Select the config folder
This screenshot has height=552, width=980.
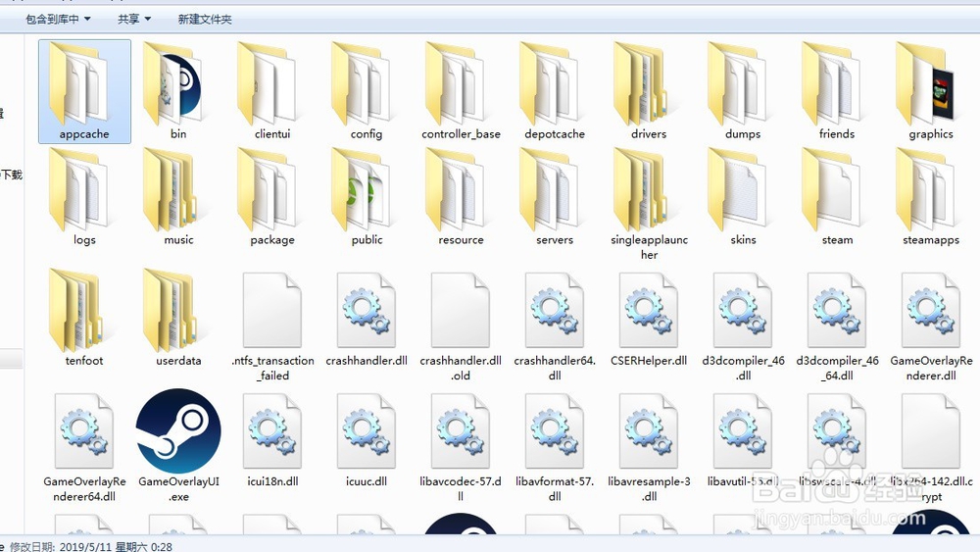point(367,91)
